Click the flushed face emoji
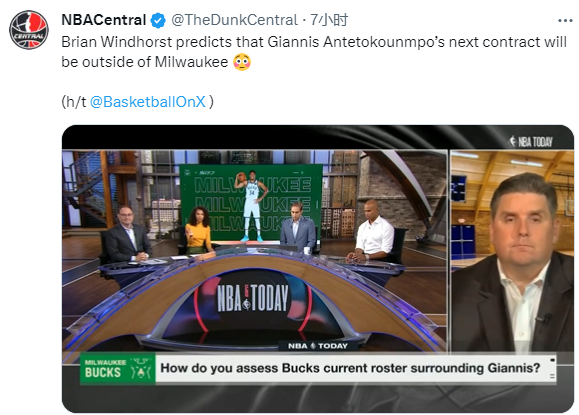Screen dimensions: 579x415 tap(242, 62)
